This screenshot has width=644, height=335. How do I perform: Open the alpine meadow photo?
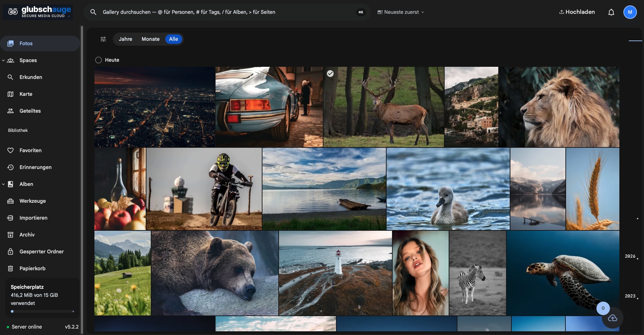[122, 273]
